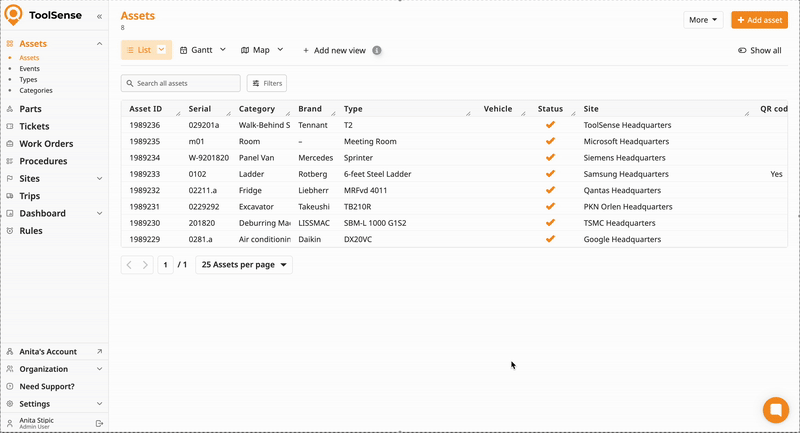The image size is (800, 433).
Task: Expand the Sites section chevron
Action: click(99, 179)
